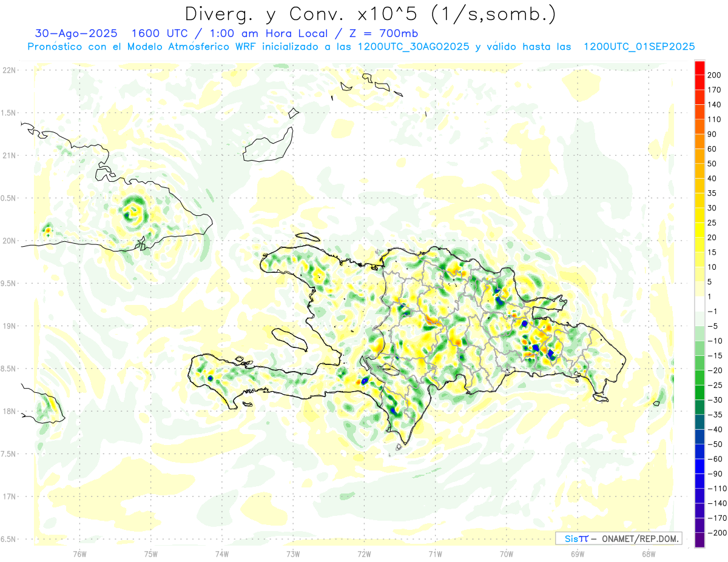The height and width of the screenshot is (562, 728).
Task: Click the colorbar value '50'
Action: pos(713,164)
